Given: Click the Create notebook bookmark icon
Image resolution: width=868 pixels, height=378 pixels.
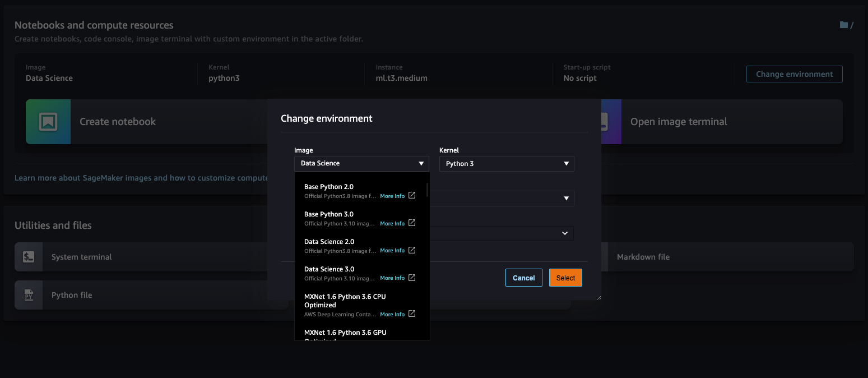Looking at the screenshot, I should pyautogui.click(x=48, y=122).
